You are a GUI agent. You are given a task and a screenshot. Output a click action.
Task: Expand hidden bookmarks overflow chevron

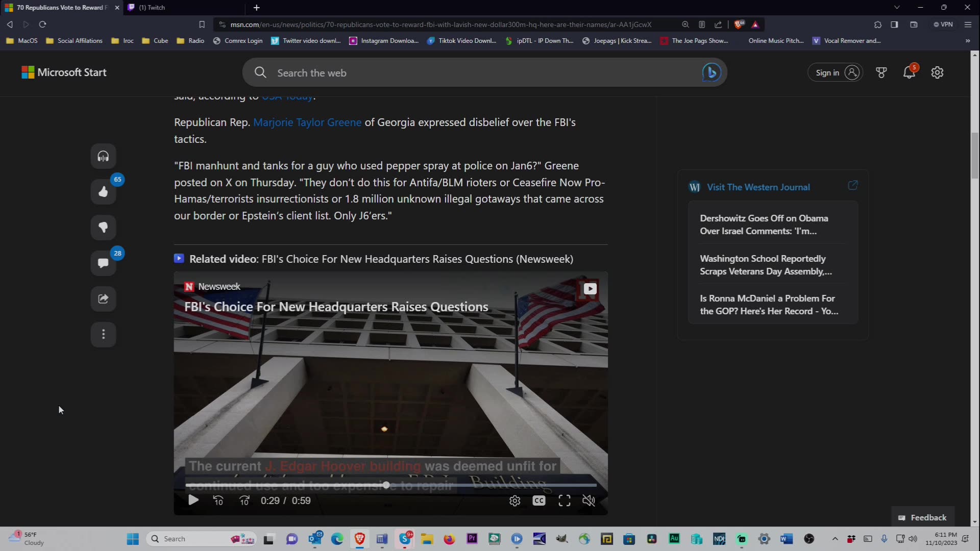pos(967,41)
